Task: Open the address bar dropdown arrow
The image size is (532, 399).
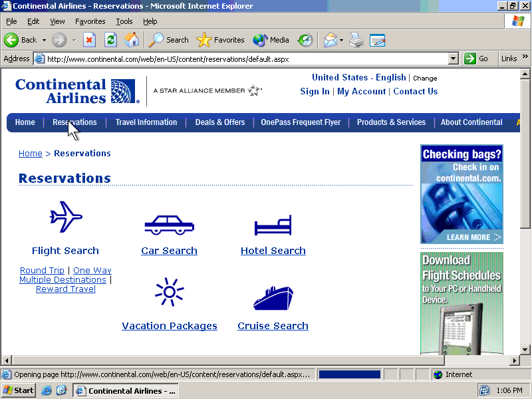Action: 453,59
